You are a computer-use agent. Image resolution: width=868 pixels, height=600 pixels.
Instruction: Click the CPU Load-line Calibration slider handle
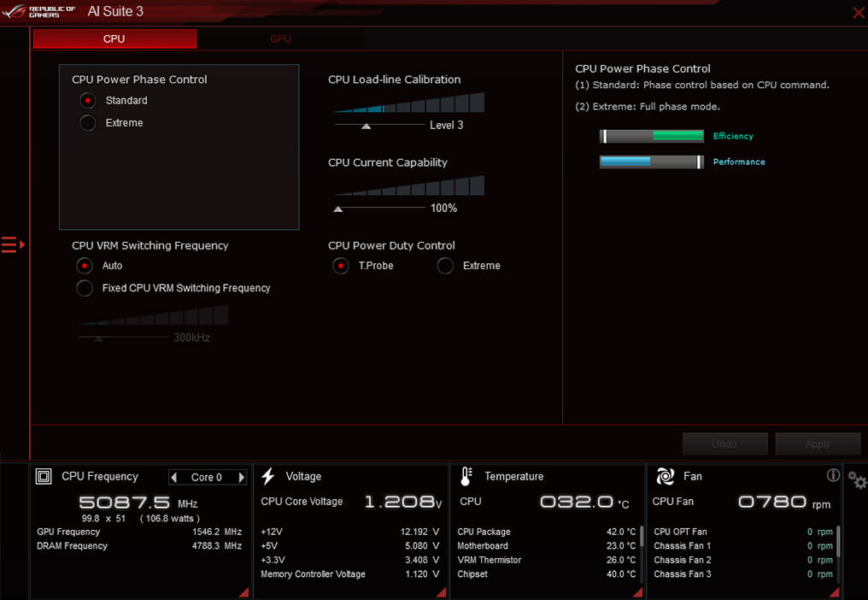[x=366, y=126]
